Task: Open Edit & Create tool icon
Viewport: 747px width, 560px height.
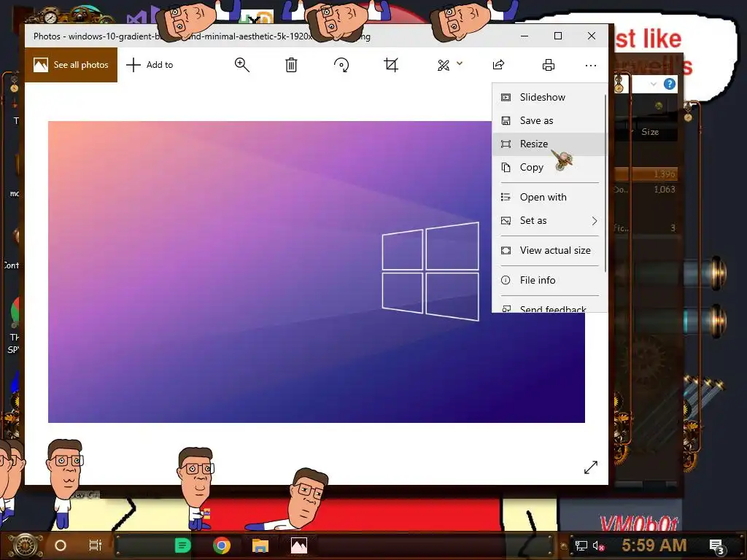Action: point(444,65)
